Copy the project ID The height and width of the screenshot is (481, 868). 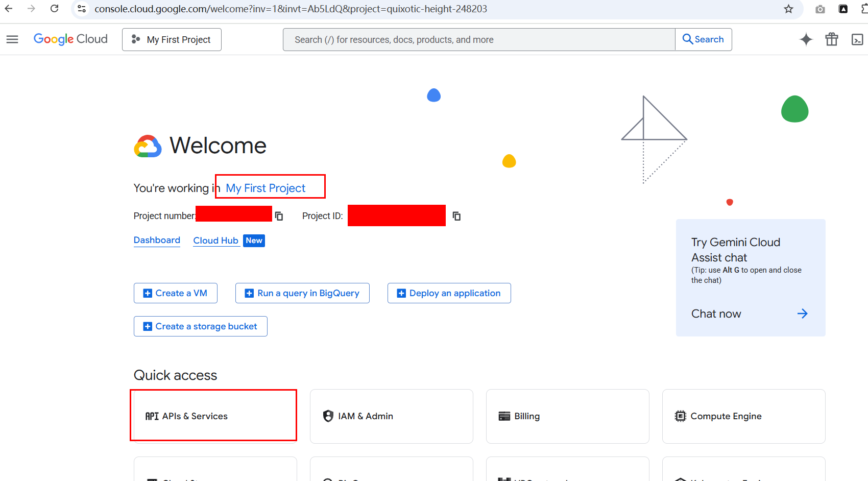[x=457, y=216]
